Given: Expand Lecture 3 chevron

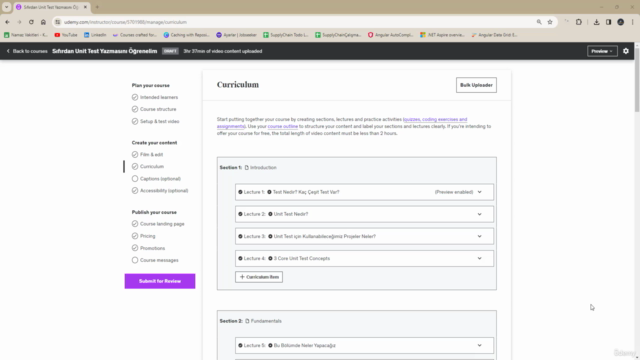Looking at the screenshot, I should click(x=480, y=236).
